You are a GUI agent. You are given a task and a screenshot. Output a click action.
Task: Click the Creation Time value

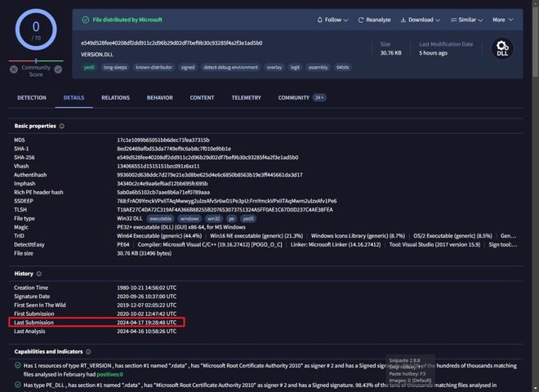(x=146, y=287)
